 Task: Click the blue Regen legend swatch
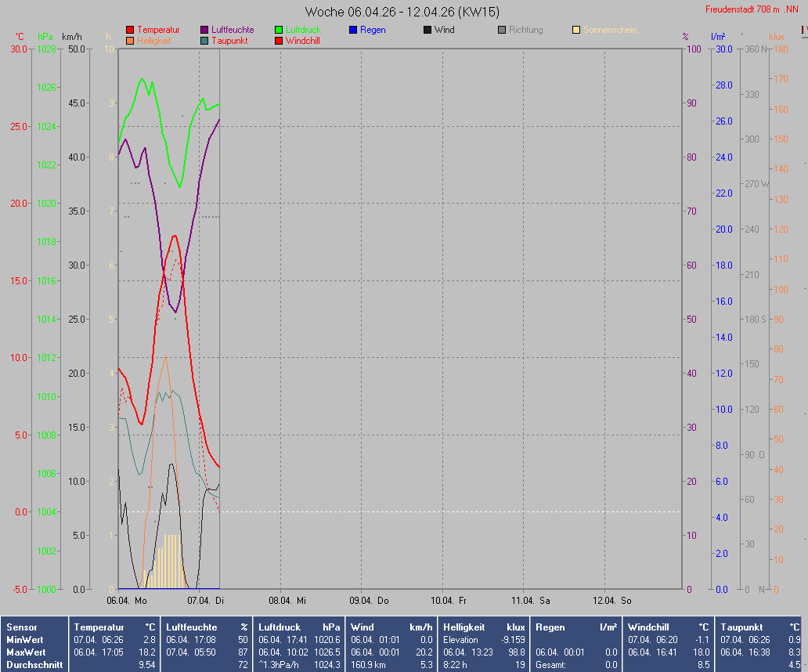tap(353, 30)
